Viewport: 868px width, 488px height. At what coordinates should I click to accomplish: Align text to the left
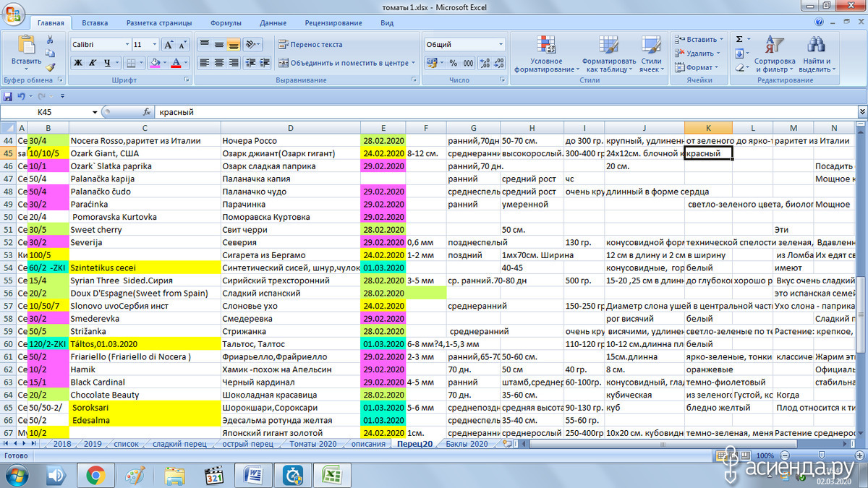click(205, 63)
